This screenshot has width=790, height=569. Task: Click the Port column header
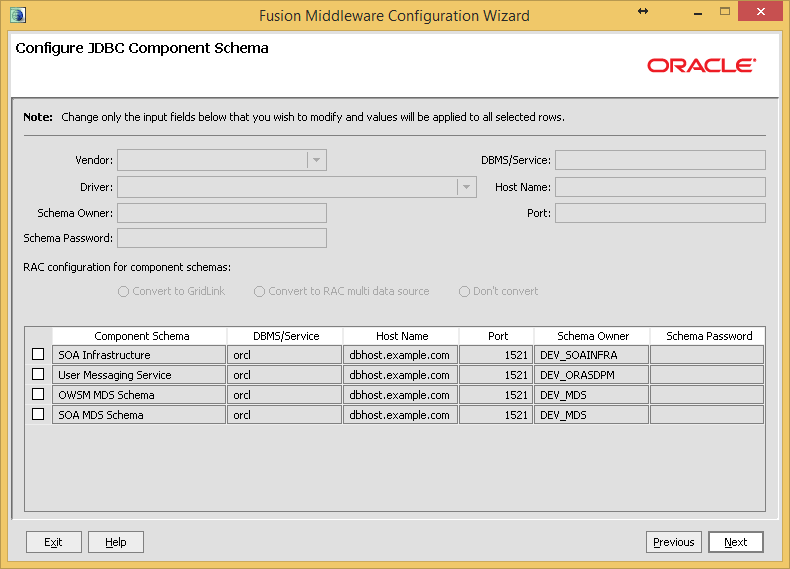(497, 336)
